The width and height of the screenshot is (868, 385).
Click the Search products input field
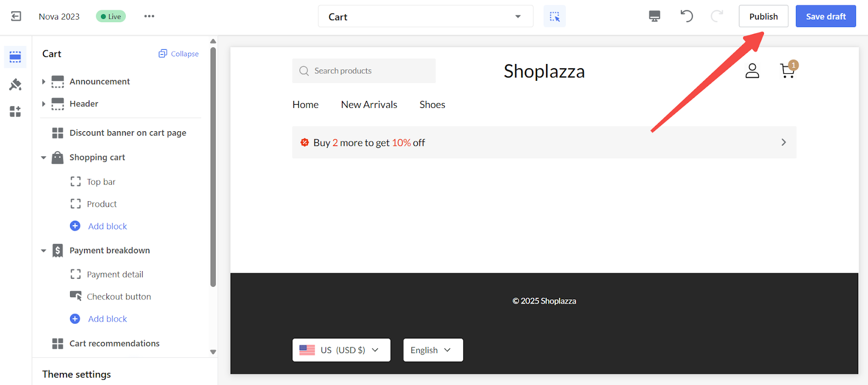coord(364,71)
